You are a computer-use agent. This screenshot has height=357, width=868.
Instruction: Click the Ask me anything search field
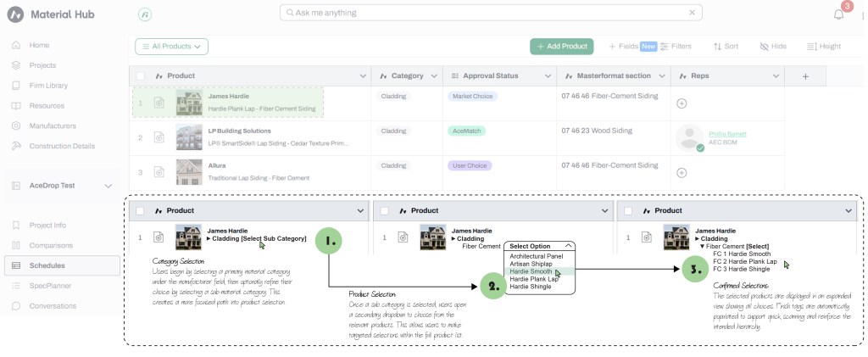point(491,14)
